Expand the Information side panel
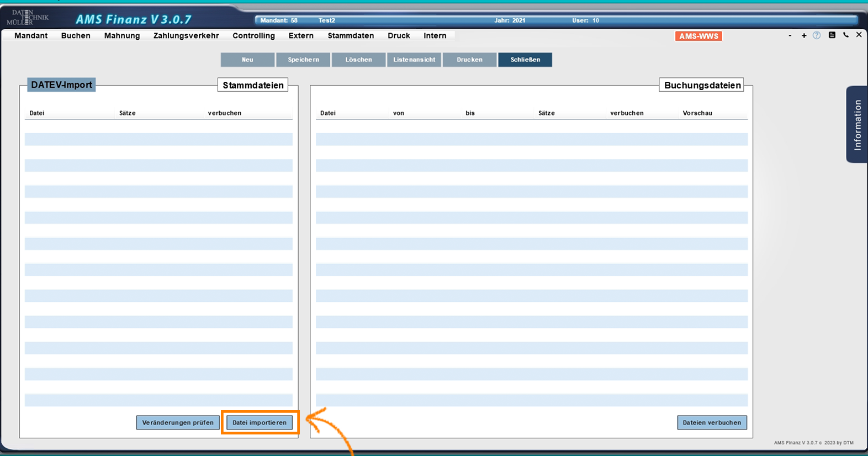868x456 pixels. [857, 124]
